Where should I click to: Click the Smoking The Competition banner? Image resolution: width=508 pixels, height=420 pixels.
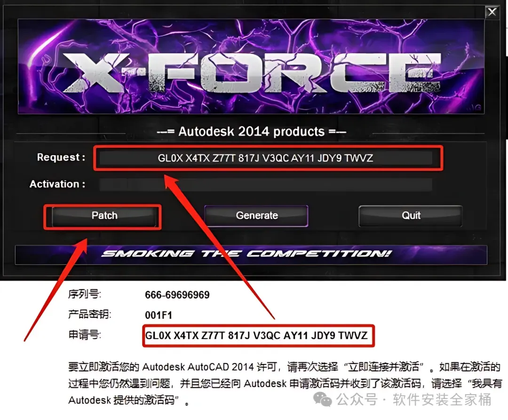coord(251,255)
